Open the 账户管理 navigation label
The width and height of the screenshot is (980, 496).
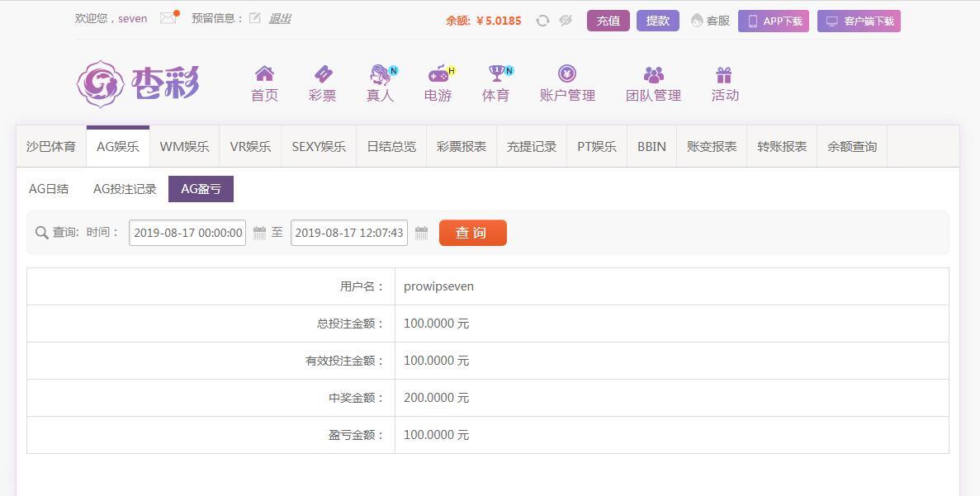coord(567,96)
